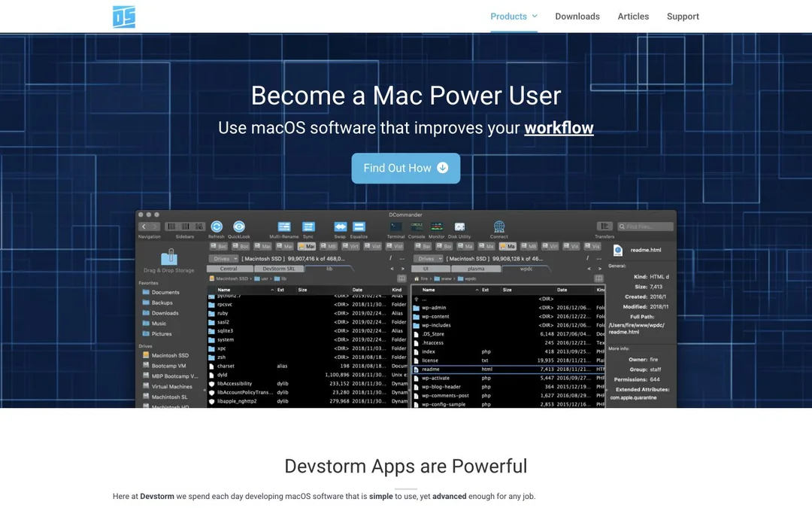812x508 pixels.
Task: Click the Name column sort arrow in left pane
Action: click(x=272, y=290)
